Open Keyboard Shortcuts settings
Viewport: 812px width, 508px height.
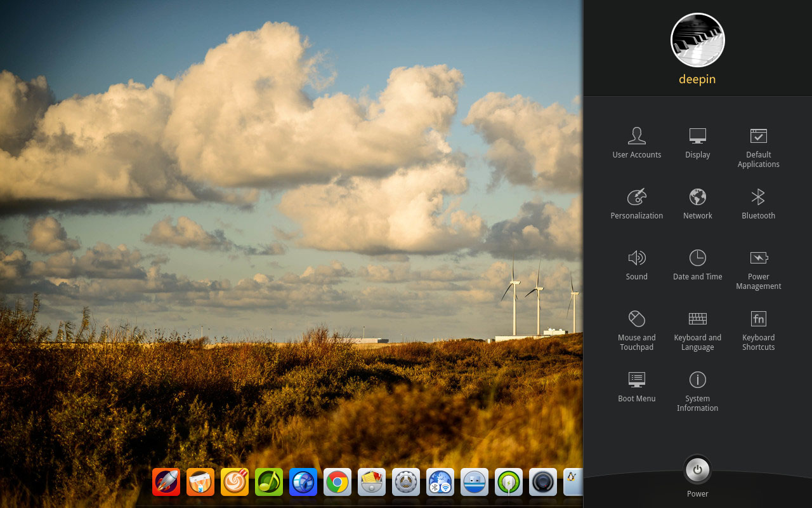(x=758, y=330)
